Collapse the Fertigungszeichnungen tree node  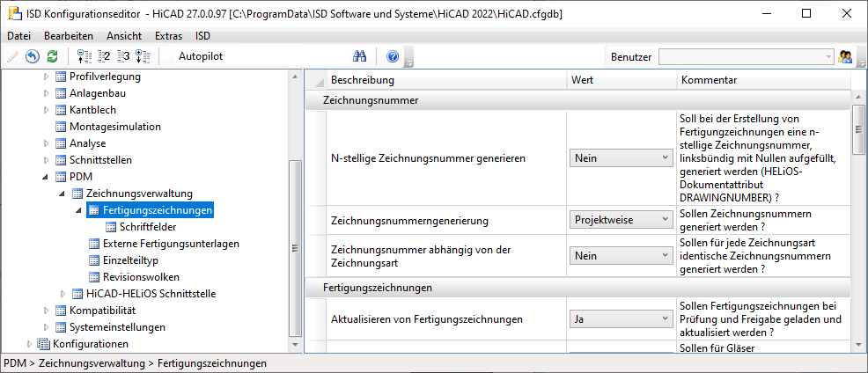pos(79,210)
